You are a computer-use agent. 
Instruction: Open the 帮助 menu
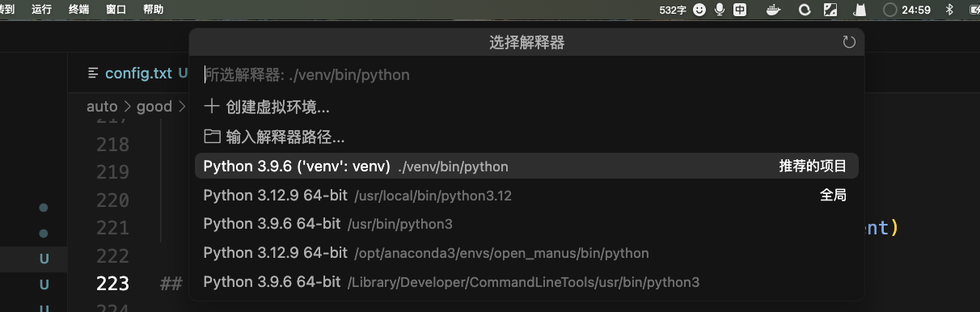tap(153, 10)
